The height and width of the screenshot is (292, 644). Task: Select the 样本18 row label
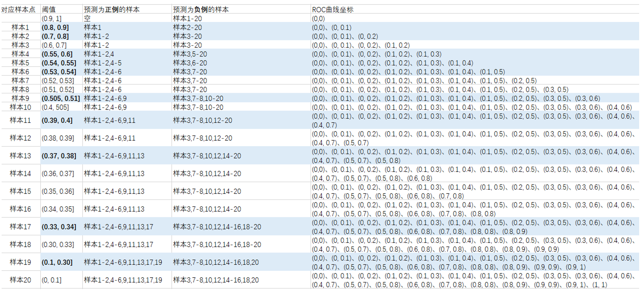coord(20,244)
